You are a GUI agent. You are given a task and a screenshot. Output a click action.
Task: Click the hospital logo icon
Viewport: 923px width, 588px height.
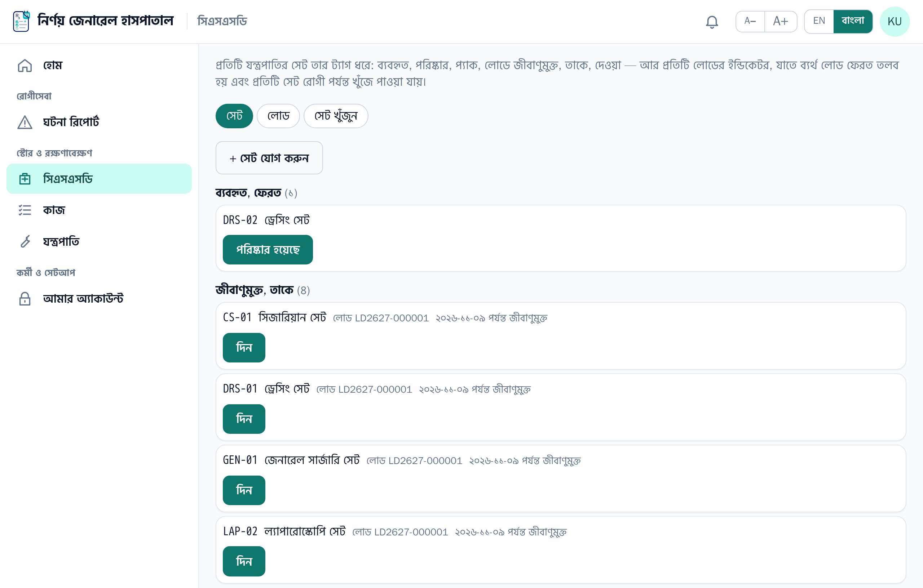tap(21, 21)
